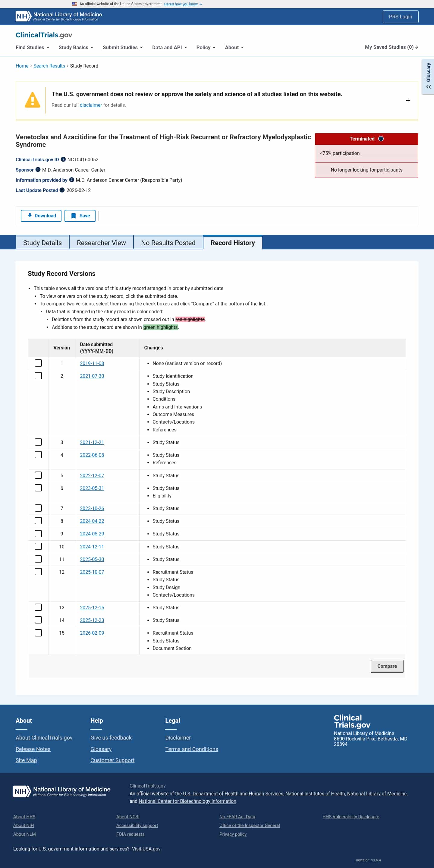Show info for Information provided by
Image resolution: width=434 pixels, height=868 pixels.
point(72,180)
